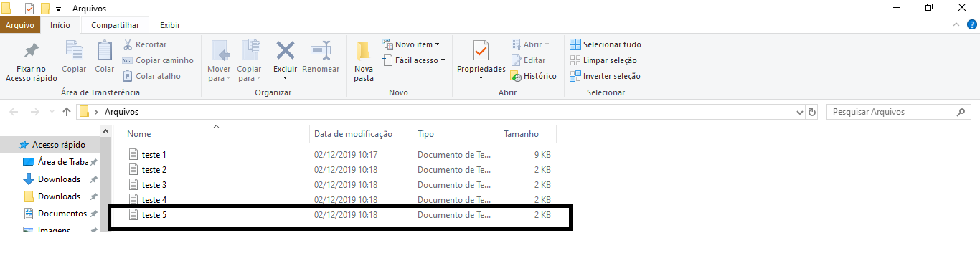The width and height of the screenshot is (980, 276).
Task: Create a folder with Nova pasta icon
Action: click(x=364, y=50)
